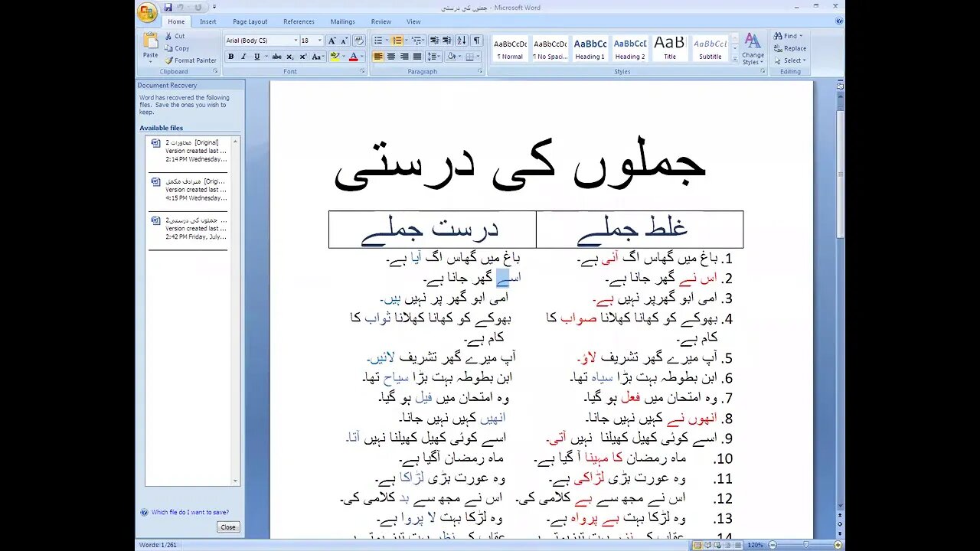The height and width of the screenshot is (551, 980).
Task: Expand bullet list options arrow
Action: tap(386, 41)
